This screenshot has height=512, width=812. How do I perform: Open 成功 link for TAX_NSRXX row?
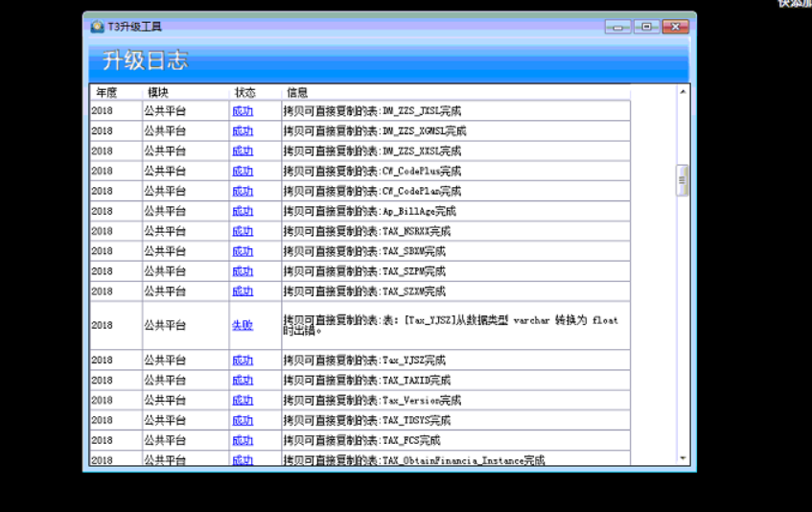[x=243, y=231]
